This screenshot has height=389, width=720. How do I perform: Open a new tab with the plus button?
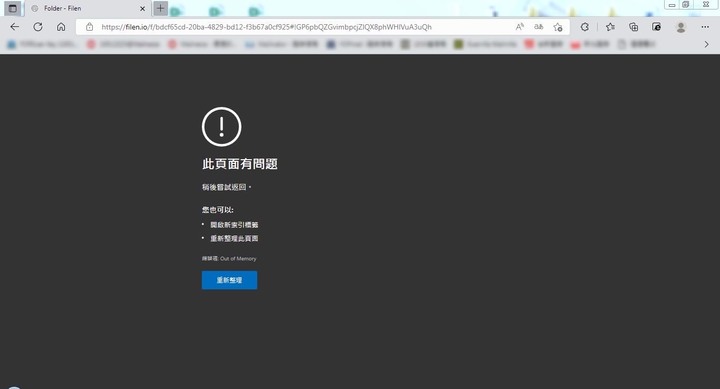click(x=160, y=8)
